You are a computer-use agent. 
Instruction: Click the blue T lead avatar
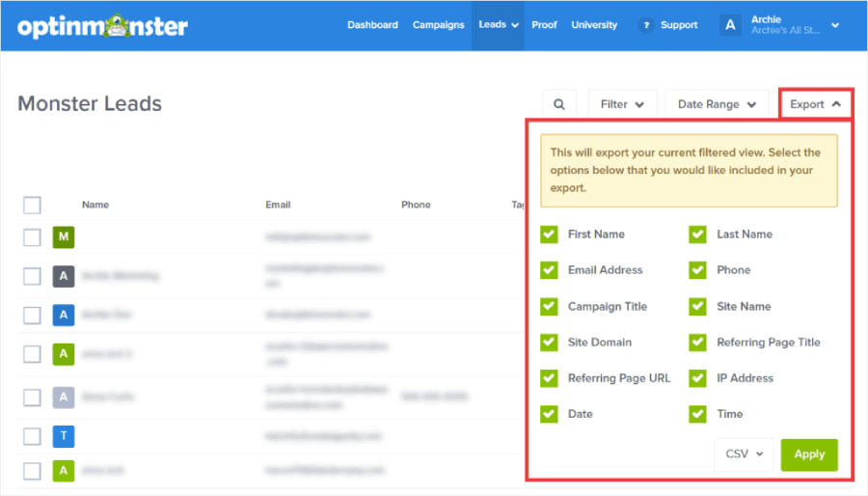pyautogui.click(x=64, y=435)
